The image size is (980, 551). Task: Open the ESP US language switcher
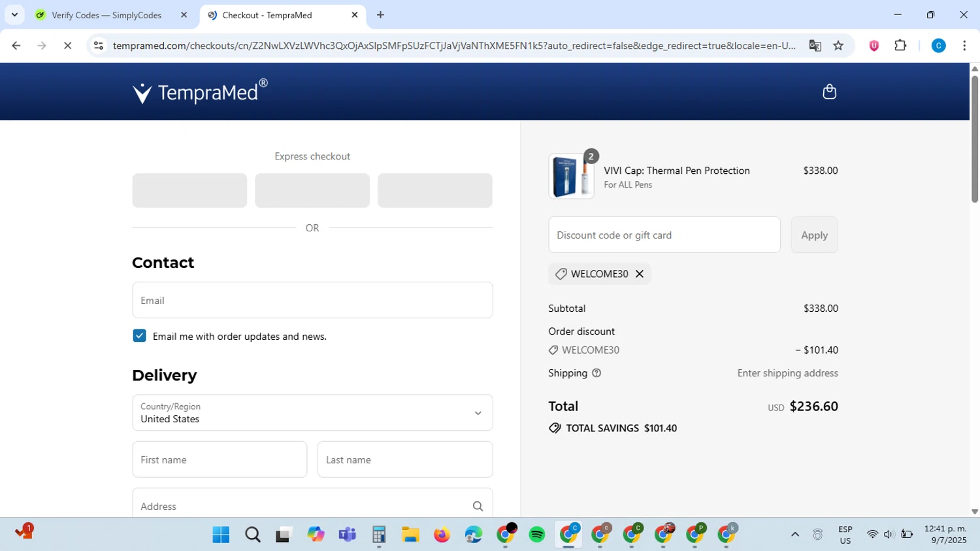click(x=845, y=535)
